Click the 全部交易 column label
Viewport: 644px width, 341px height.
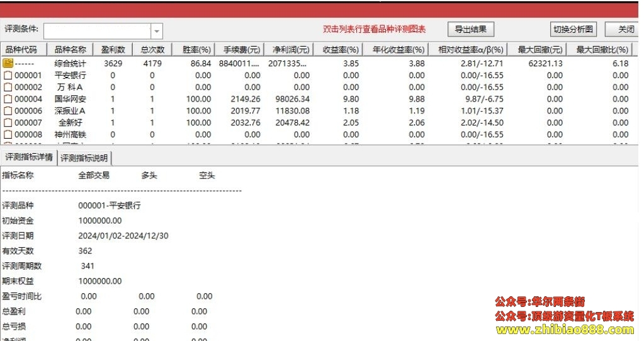point(94,175)
